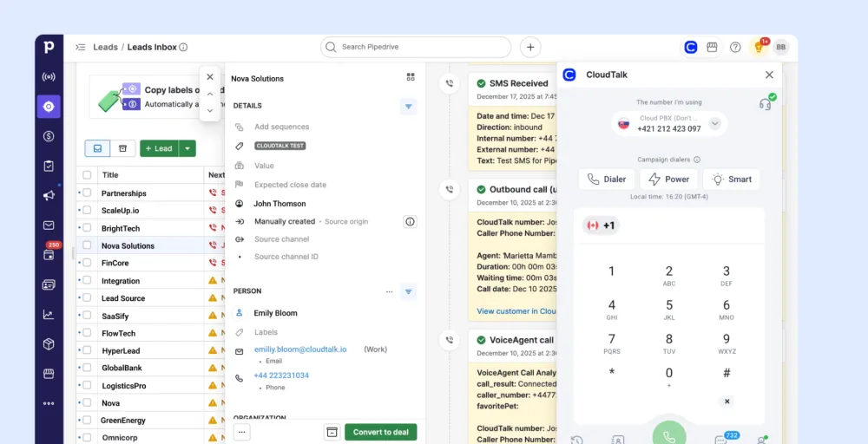This screenshot has height=444, width=868.
Task: Open the +1 country code selector
Action: point(601,225)
